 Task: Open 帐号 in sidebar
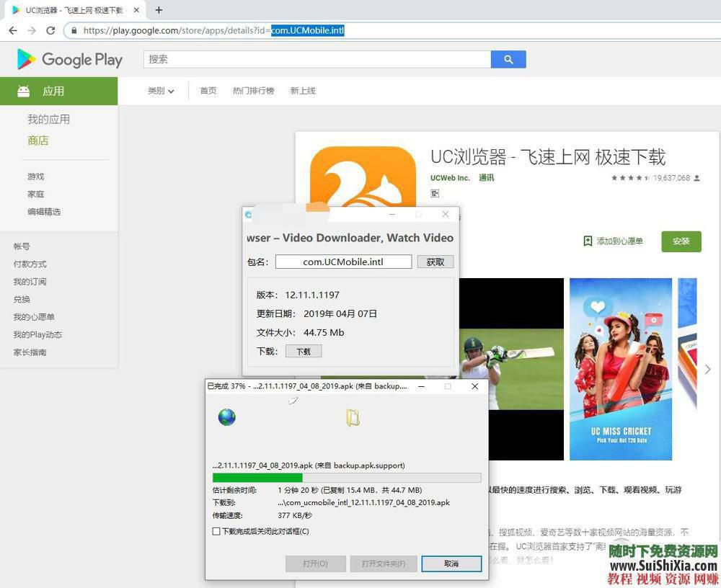[x=22, y=246]
